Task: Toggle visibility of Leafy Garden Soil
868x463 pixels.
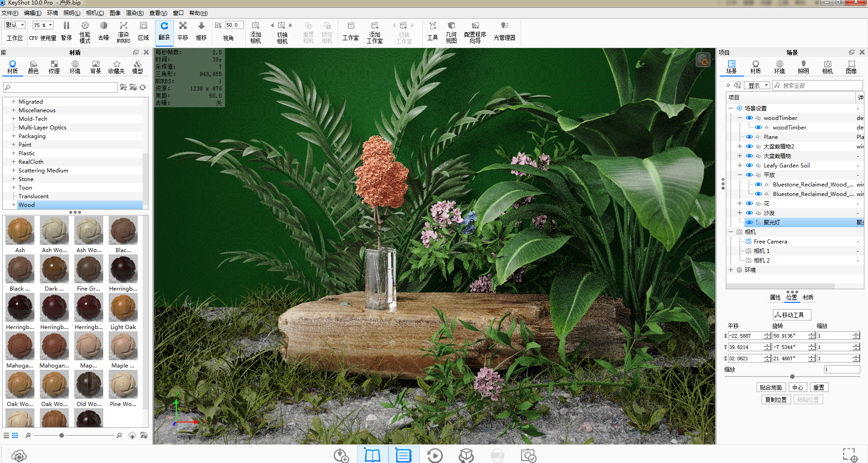Action: (749, 165)
